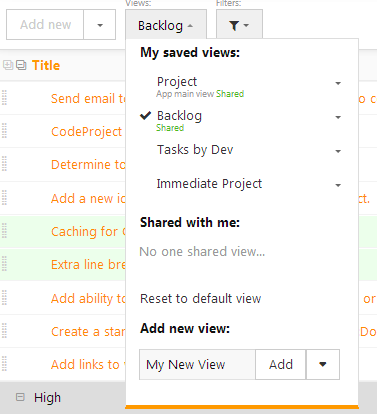This screenshot has width=377, height=414.
Task: Open the Add new split-button arrow
Action: [100, 25]
